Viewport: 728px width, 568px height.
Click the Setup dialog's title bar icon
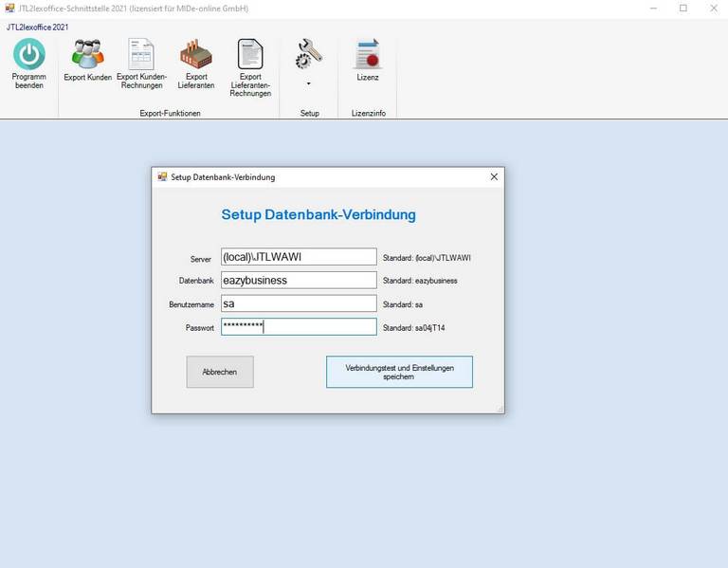[x=162, y=177]
